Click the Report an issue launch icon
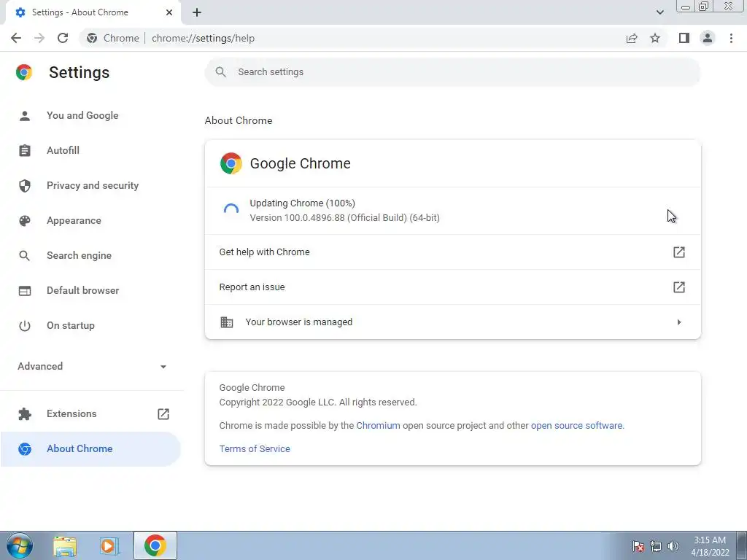This screenshot has height=560, width=747. 679,287
